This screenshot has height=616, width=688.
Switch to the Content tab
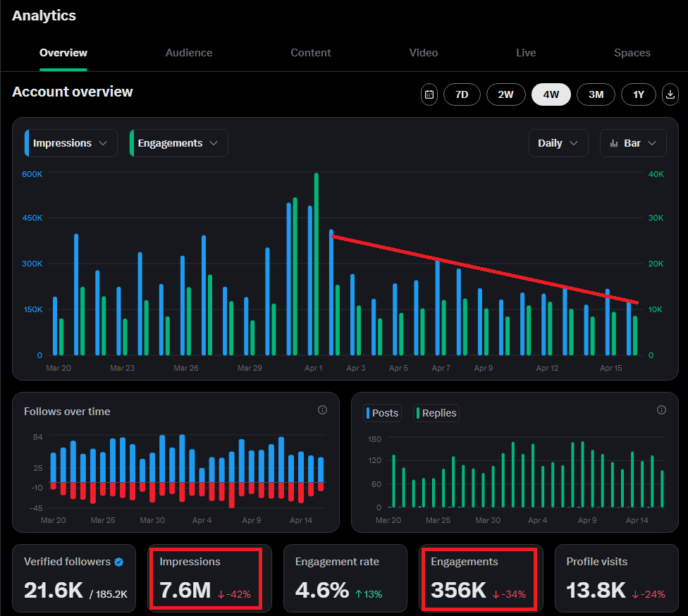click(311, 53)
